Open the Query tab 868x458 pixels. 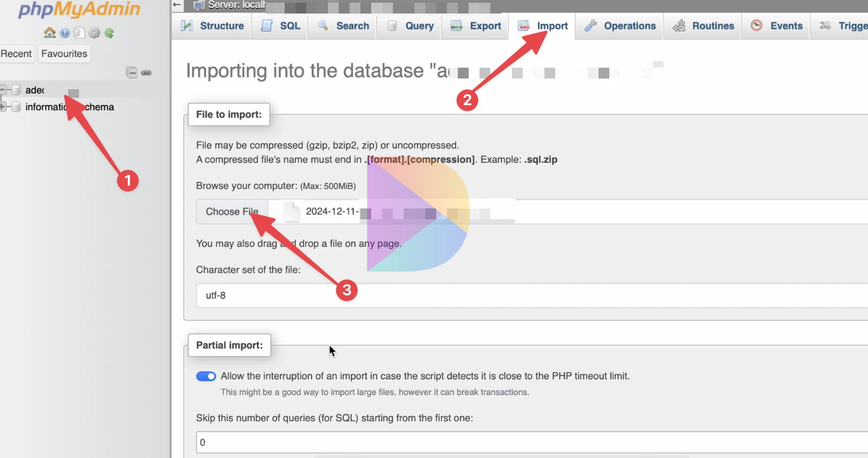(410, 26)
